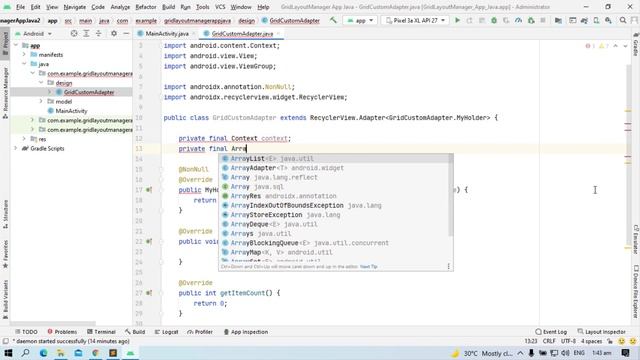This screenshot has width=640, height=360.
Task: Open the Pixel 3a XL API 27 device dropdown
Action: (415, 20)
